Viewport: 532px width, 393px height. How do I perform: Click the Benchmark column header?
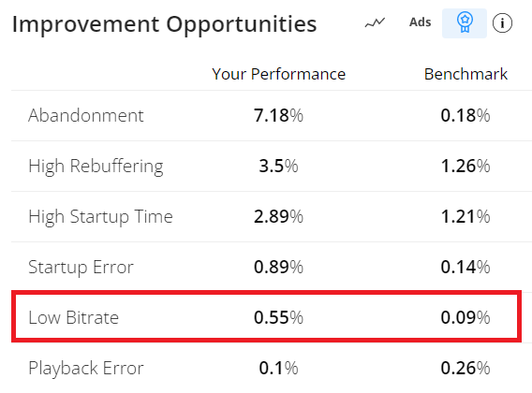[465, 74]
